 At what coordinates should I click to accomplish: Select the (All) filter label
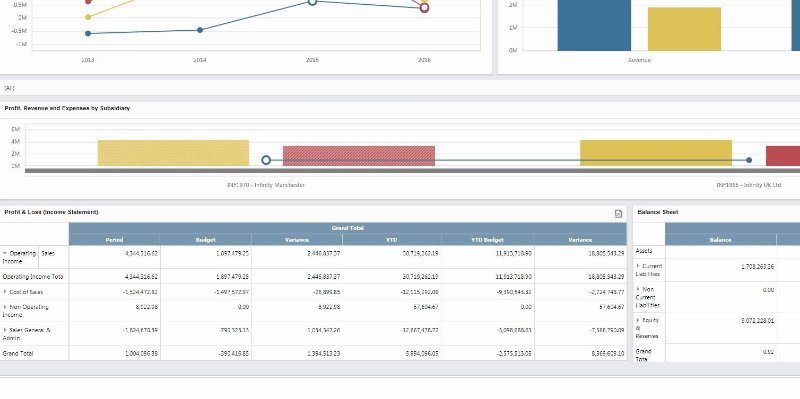coord(9,88)
